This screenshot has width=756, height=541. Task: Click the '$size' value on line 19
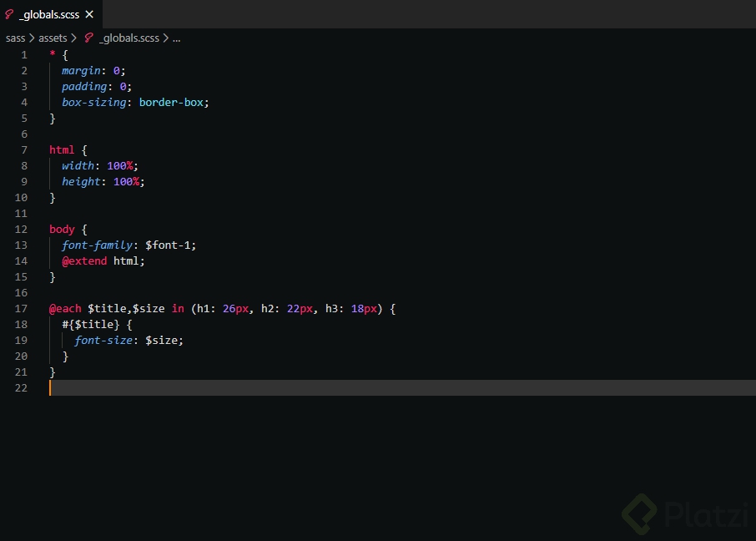(x=162, y=341)
